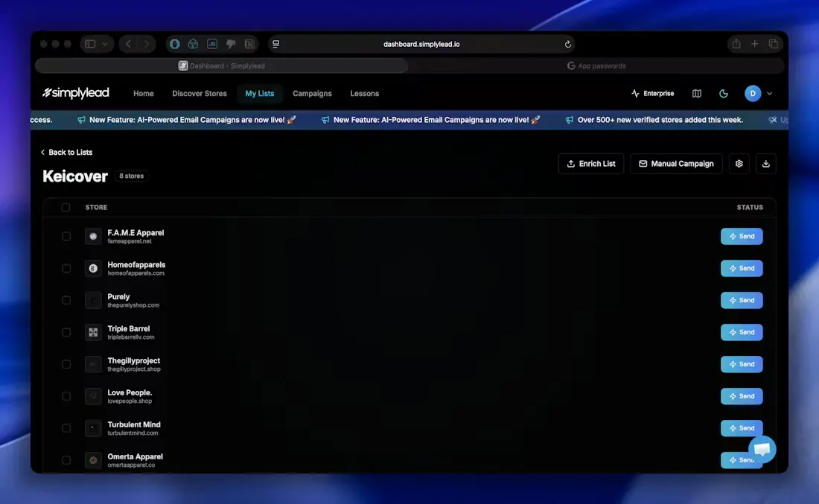Select the My Lists tab
This screenshot has height=504, width=819.
tap(260, 94)
